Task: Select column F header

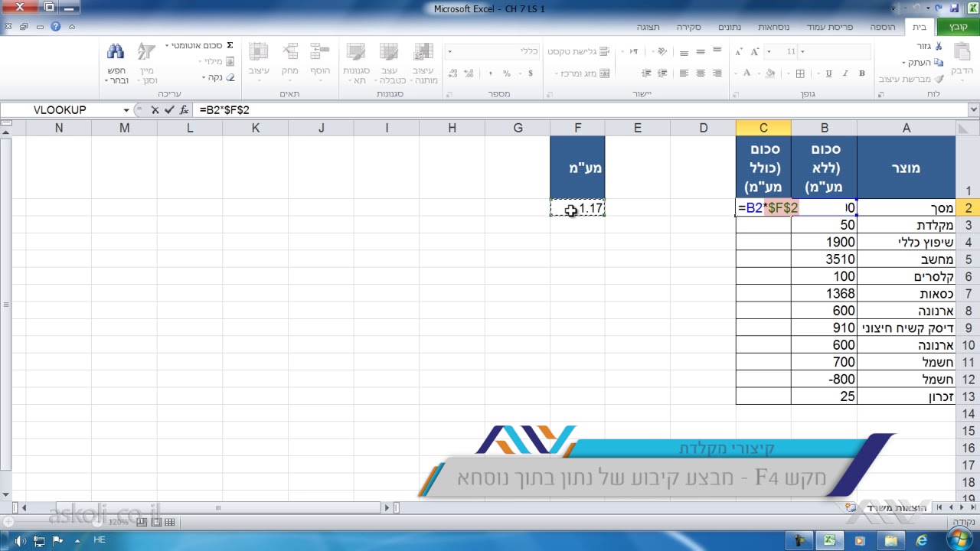Action: (x=577, y=128)
